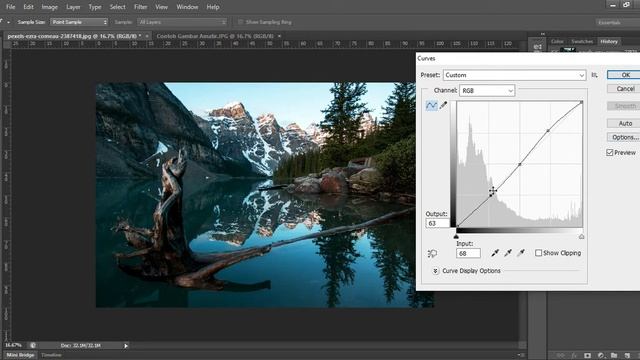Viewport: 640px width, 360px height.
Task: Create a new group folder icon
Action: (x=614, y=356)
